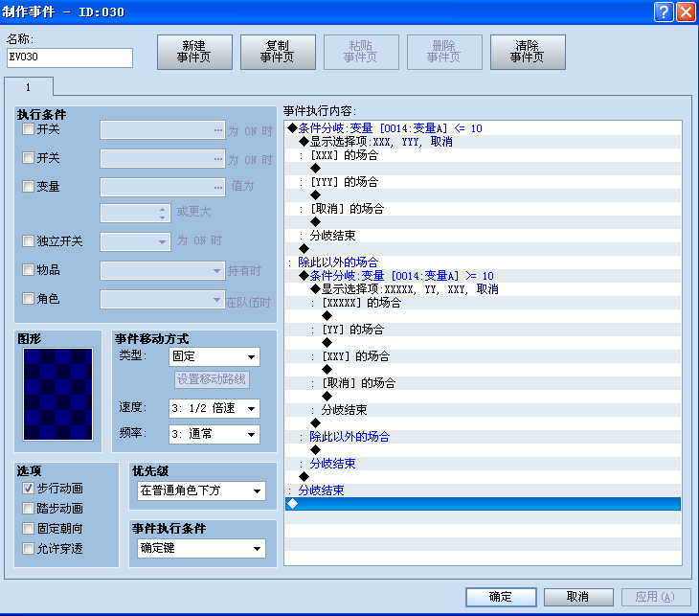Image resolution: width=699 pixels, height=616 pixels.
Task: Uncheck the 步行动画 option
Action: coord(28,489)
